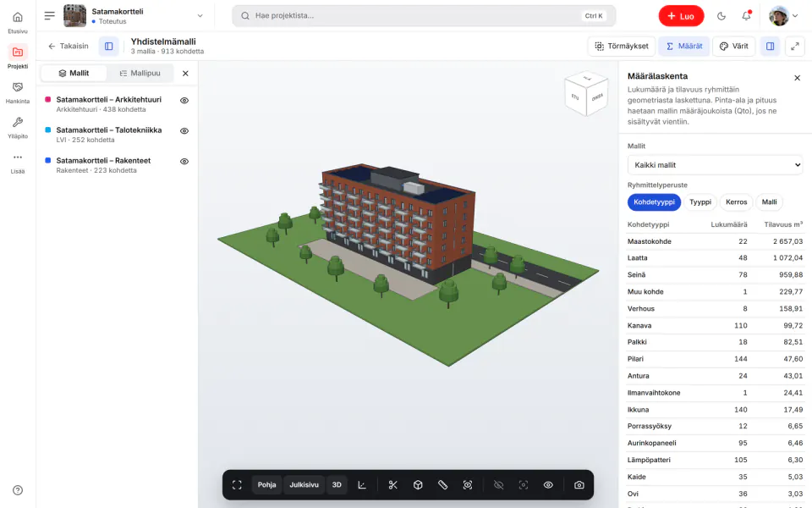
Task: Select the Laatta table row
Action: coord(716,258)
